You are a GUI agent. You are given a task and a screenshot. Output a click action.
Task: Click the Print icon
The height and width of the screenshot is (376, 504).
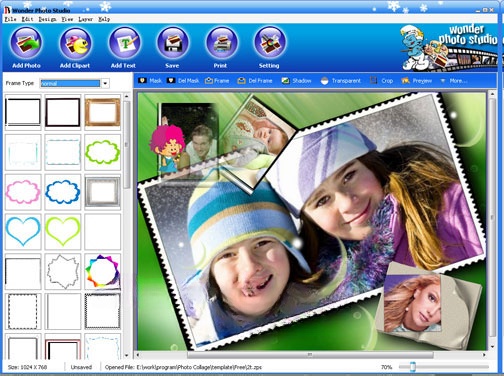tap(221, 43)
